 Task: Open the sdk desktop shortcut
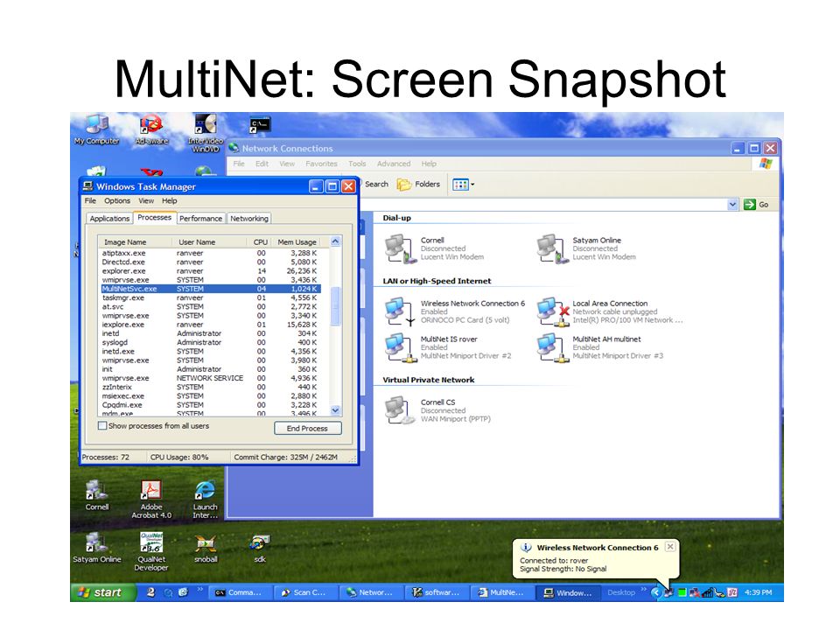click(260, 548)
